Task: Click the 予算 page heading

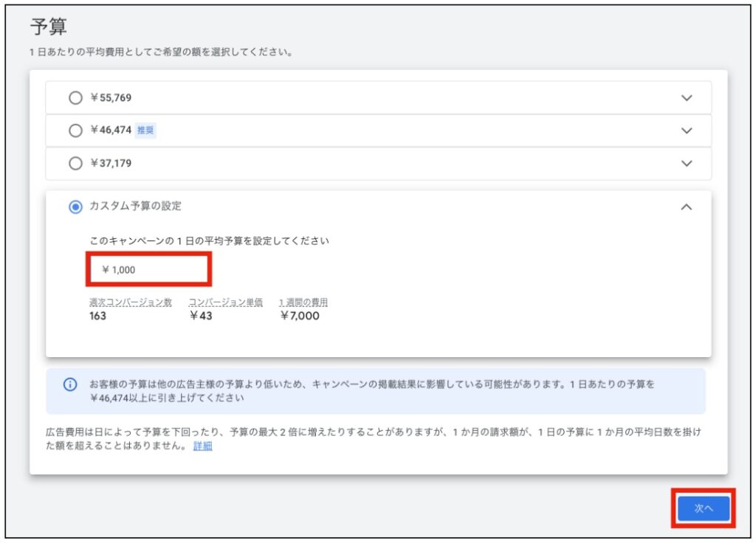Action: coord(49,27)
